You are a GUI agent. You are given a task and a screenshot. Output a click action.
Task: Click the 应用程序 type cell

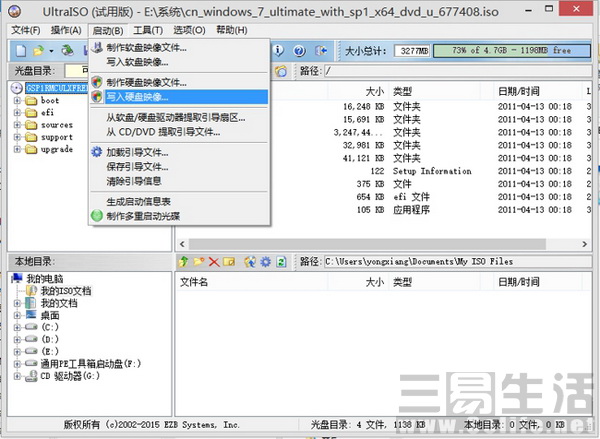point(412,210)
